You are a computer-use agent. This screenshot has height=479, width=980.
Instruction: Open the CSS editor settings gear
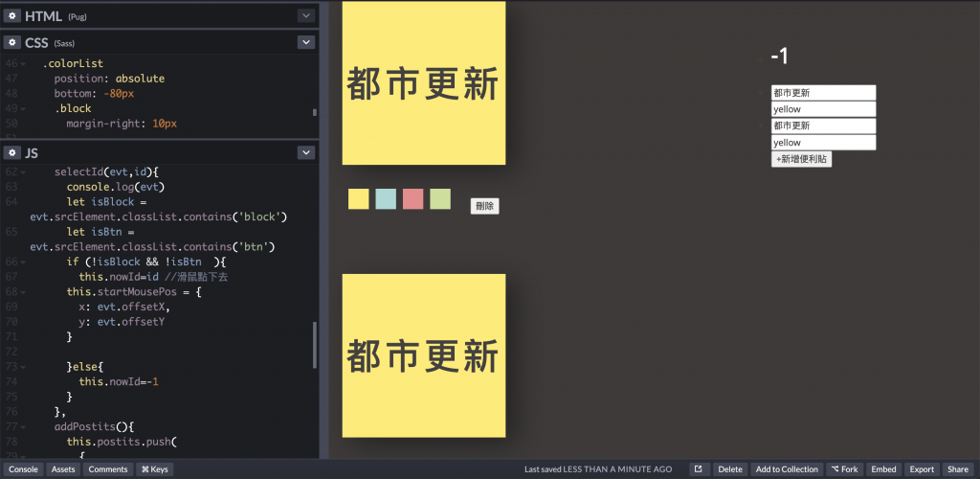[x=11, y=42]
